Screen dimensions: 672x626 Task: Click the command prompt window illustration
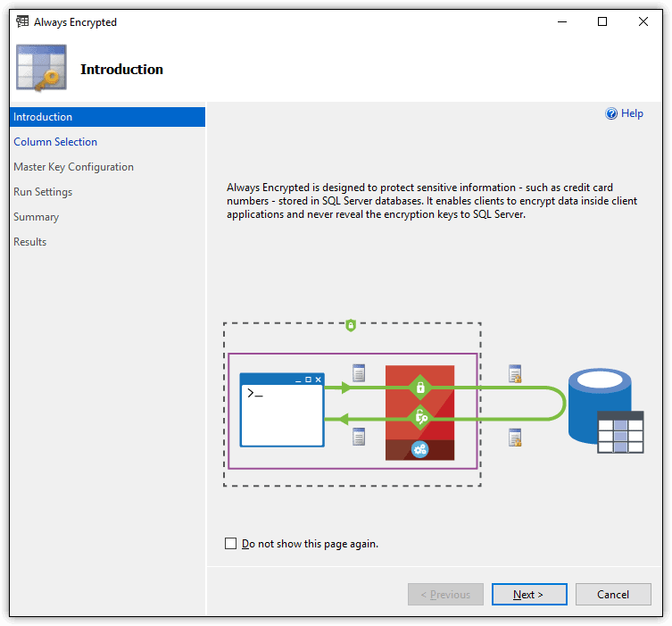pyautogui.click(x=282, y=410)
